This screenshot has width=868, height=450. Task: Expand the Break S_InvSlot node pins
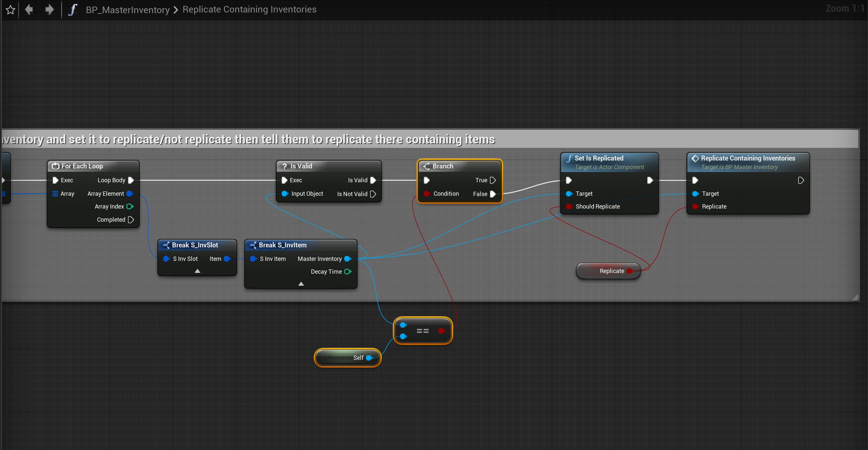(x=197, y=271)
